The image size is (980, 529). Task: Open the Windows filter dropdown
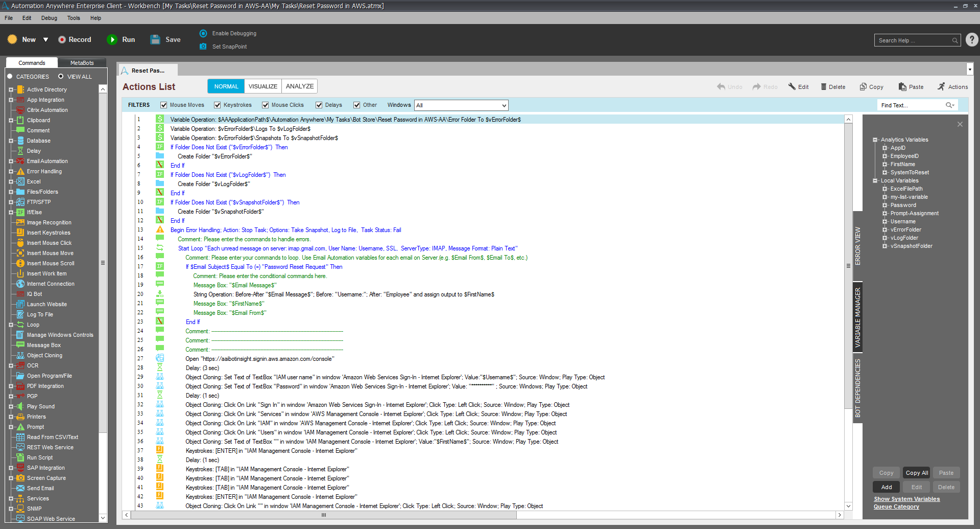click(504, 106)
